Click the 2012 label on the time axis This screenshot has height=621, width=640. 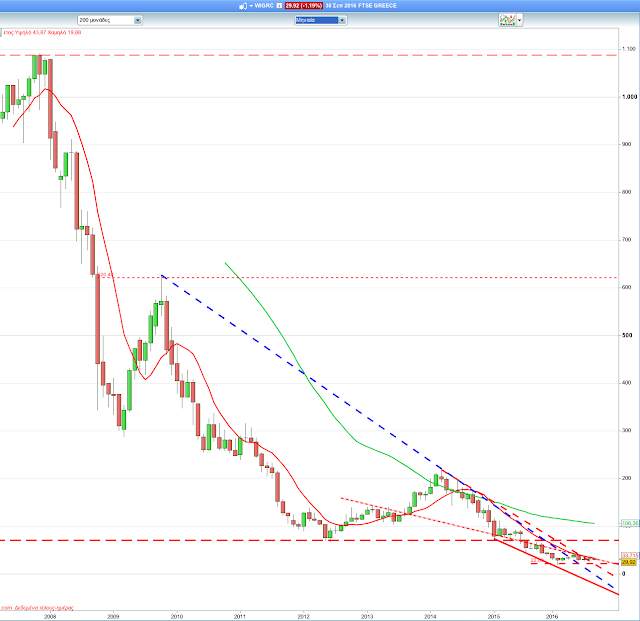click(303, 617)
